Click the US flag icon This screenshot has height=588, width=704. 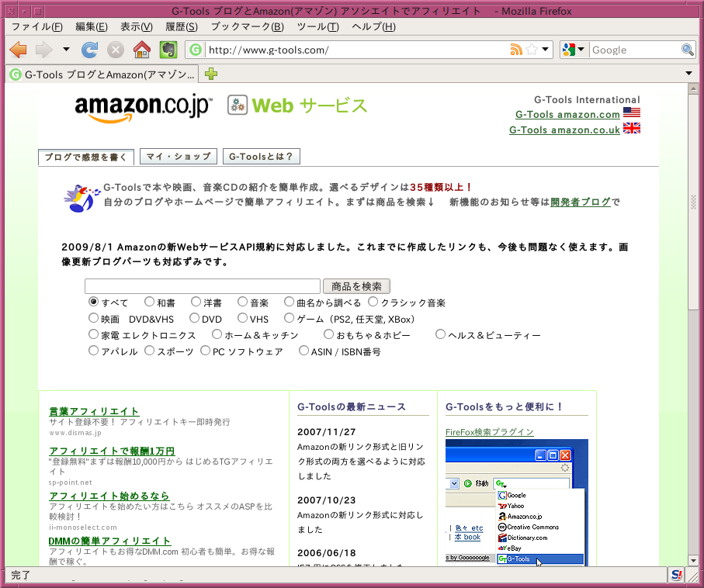click(632, 112)
